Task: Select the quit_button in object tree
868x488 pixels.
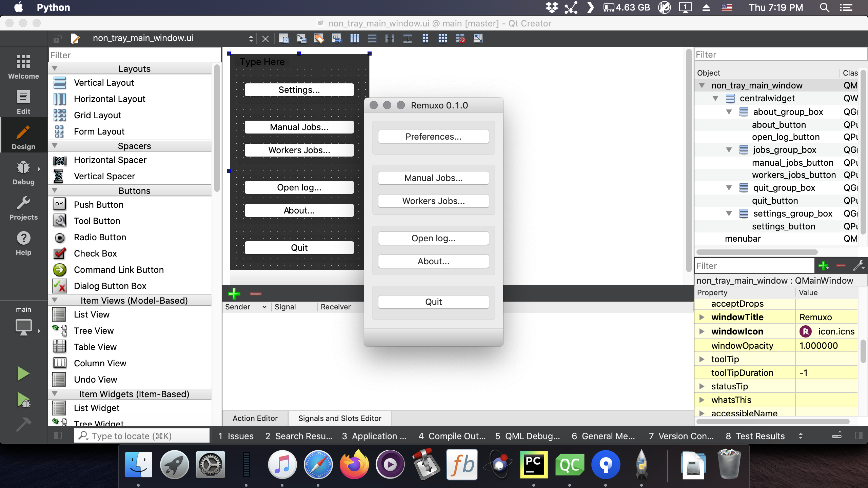Action: click(775, 200)
